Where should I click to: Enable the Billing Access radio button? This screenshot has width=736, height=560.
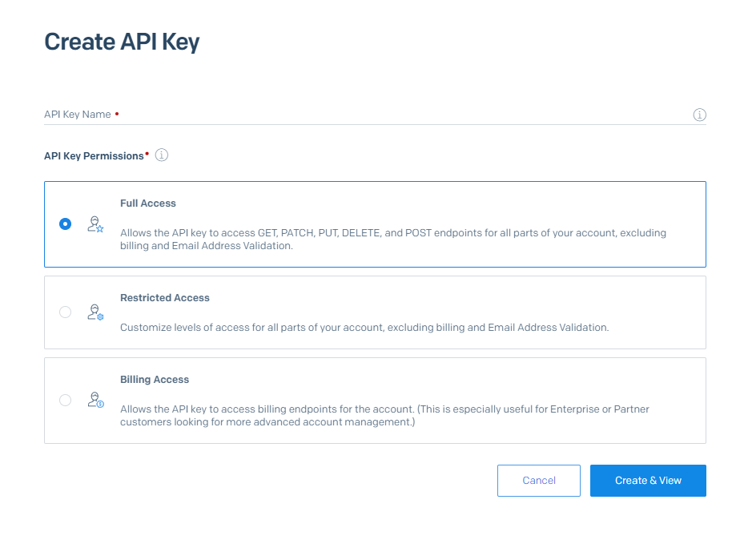click(x=65, y=401)
